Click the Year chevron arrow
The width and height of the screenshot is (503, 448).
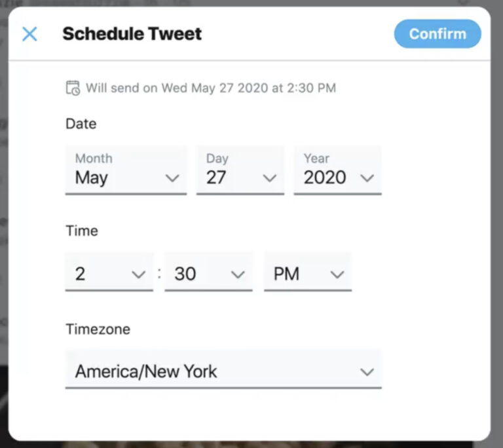click(x=367, y=178)
